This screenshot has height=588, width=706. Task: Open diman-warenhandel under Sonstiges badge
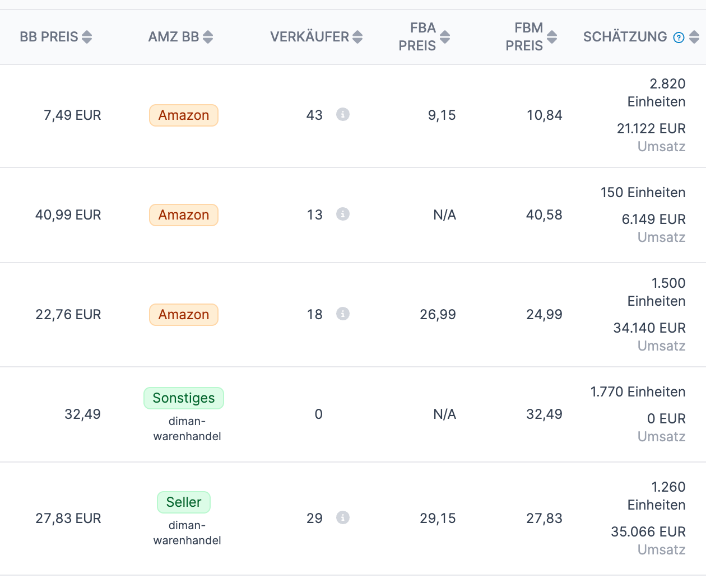coord(187,429)
